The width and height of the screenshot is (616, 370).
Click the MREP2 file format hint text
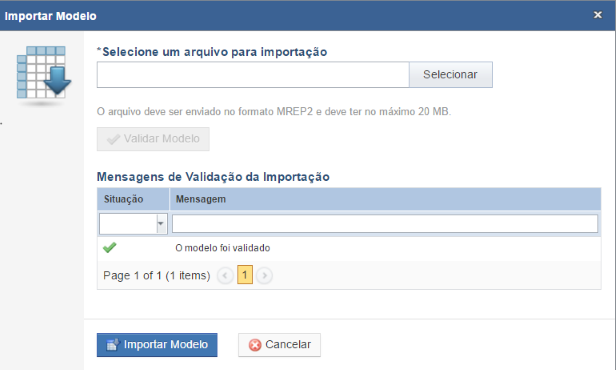(x=274, y=112)
